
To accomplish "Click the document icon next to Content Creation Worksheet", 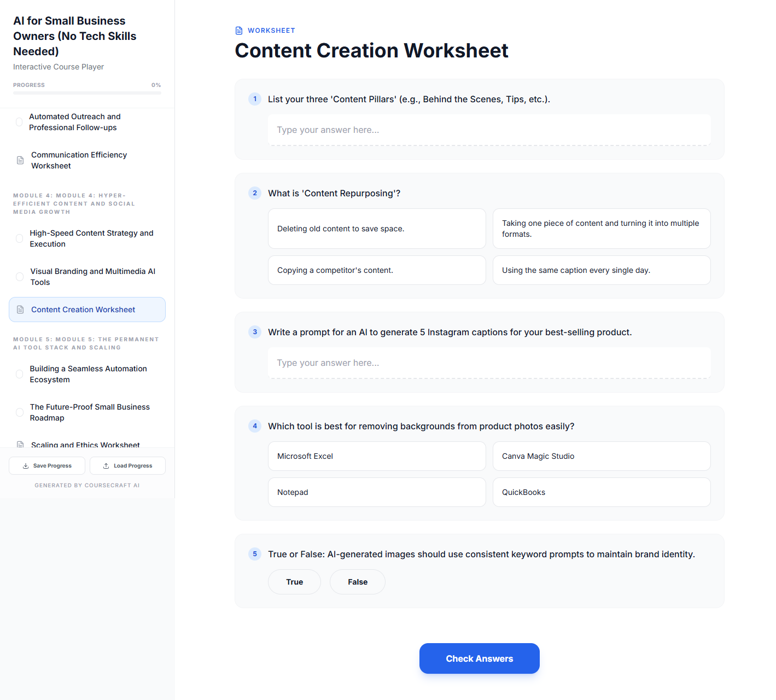I will [20, 309].
